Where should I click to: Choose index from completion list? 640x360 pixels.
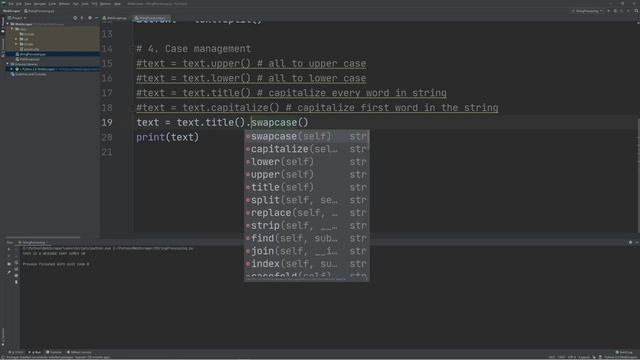(307, 264)
